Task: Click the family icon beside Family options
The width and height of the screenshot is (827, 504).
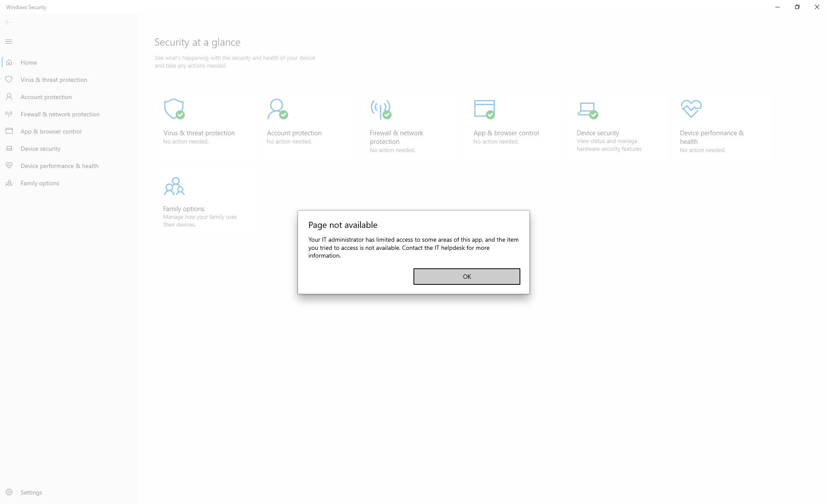Action: click(x=9, y=183)
